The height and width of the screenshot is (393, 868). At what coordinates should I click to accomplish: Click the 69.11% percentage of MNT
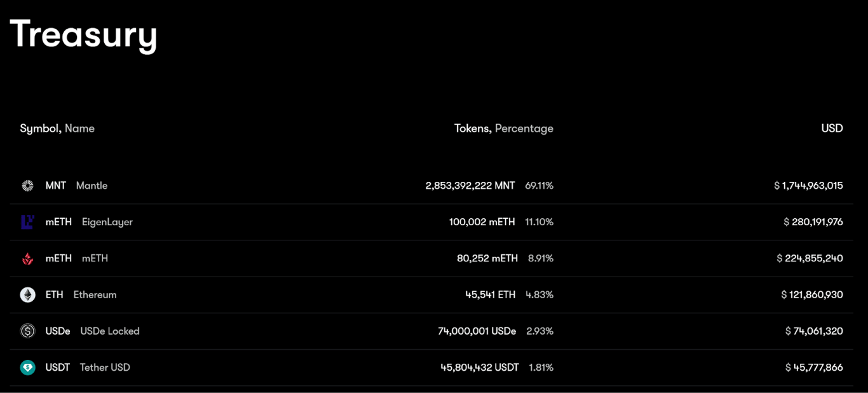539,186
